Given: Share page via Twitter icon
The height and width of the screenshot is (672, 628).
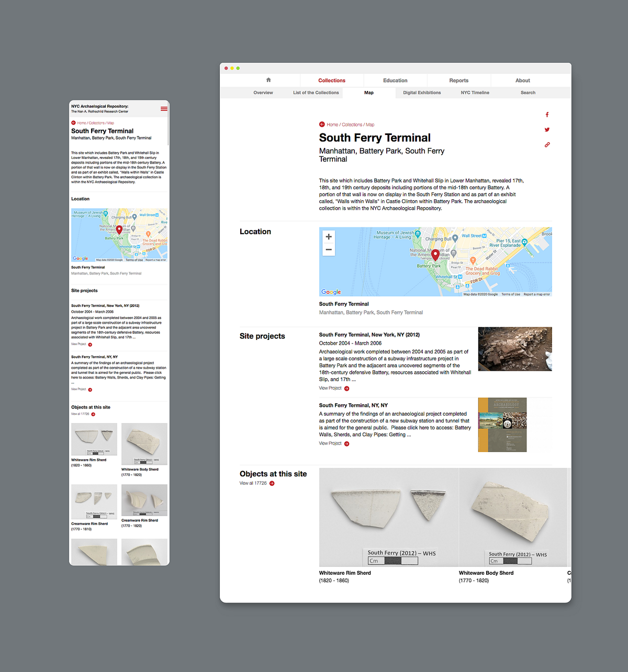Looking at the screenshot, I should (547, 130).
